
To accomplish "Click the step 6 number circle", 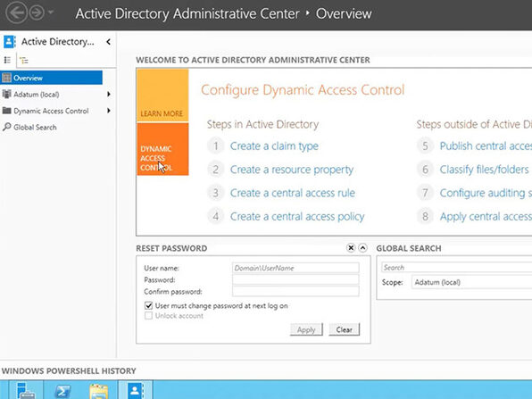I will 425,170.
